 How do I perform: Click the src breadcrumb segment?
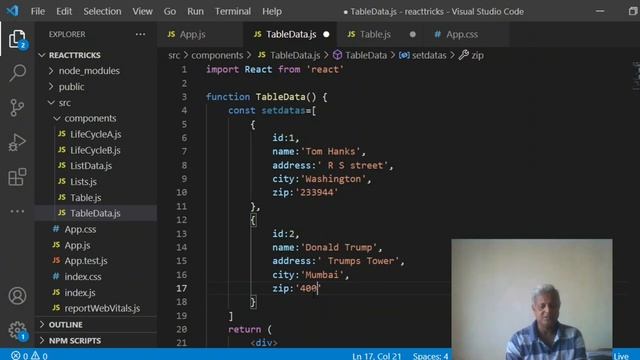point(174,55)
